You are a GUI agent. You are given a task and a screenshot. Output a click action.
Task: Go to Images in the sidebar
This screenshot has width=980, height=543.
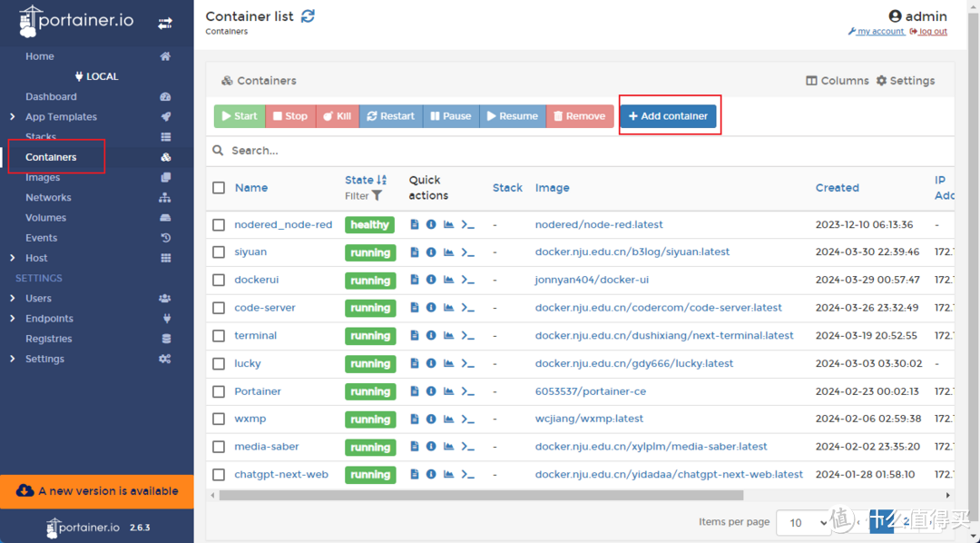(43, 178)
